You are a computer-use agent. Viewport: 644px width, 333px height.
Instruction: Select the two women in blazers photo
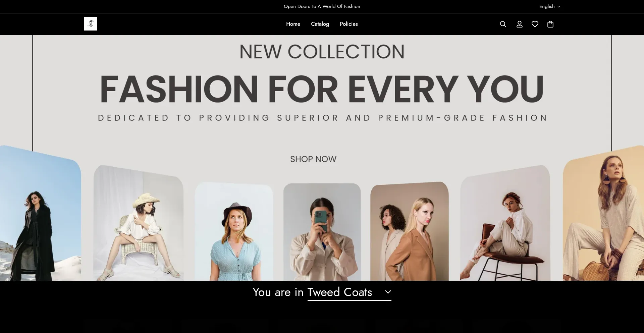tap(410, 231)
